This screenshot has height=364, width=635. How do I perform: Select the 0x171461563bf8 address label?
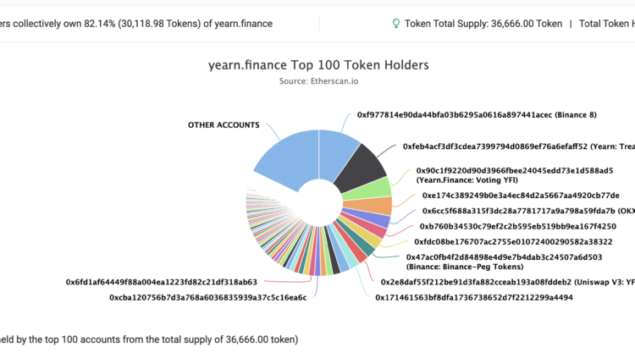pos(473,297)
